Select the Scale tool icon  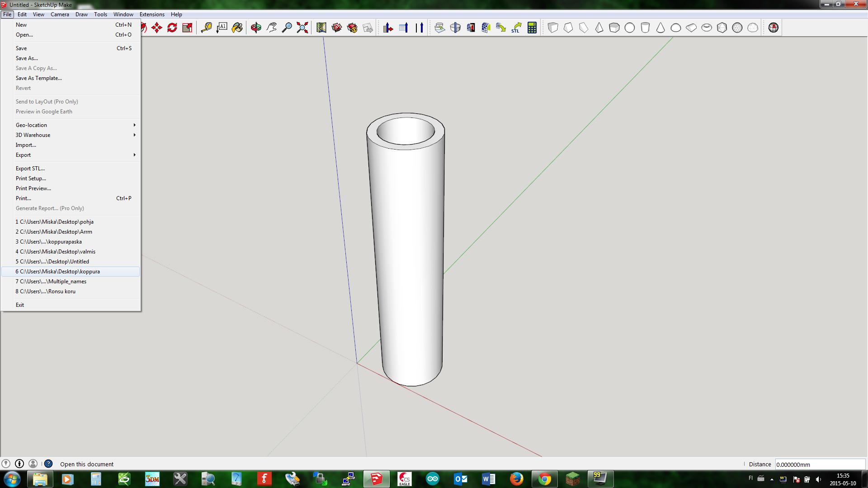pos(187,28)
